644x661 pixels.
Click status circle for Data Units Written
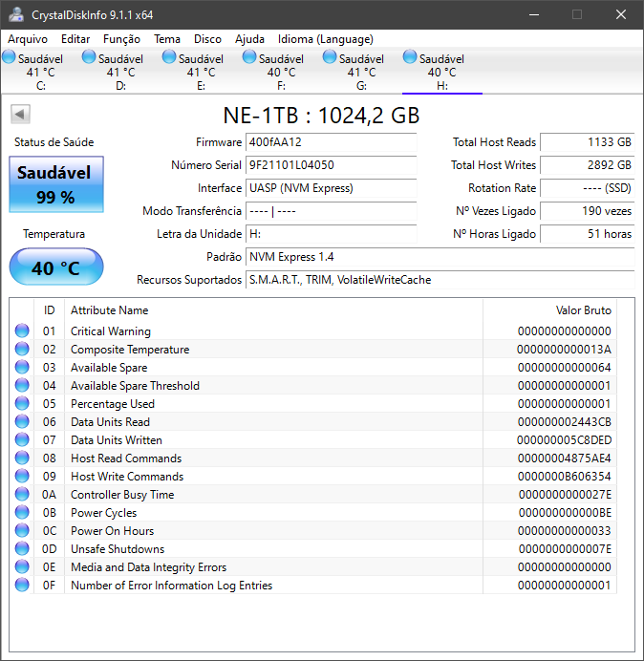(x=22, y=439)
